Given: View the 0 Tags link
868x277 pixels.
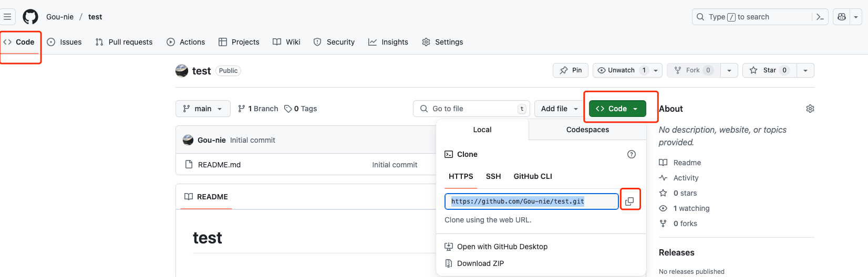Looking at the screenshot, I should pyautogui.click(x=301, y=109).
